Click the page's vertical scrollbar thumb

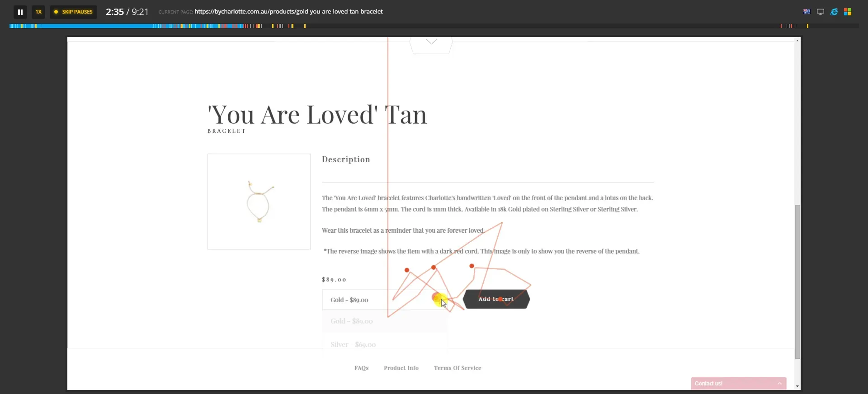tap(797, 280)
